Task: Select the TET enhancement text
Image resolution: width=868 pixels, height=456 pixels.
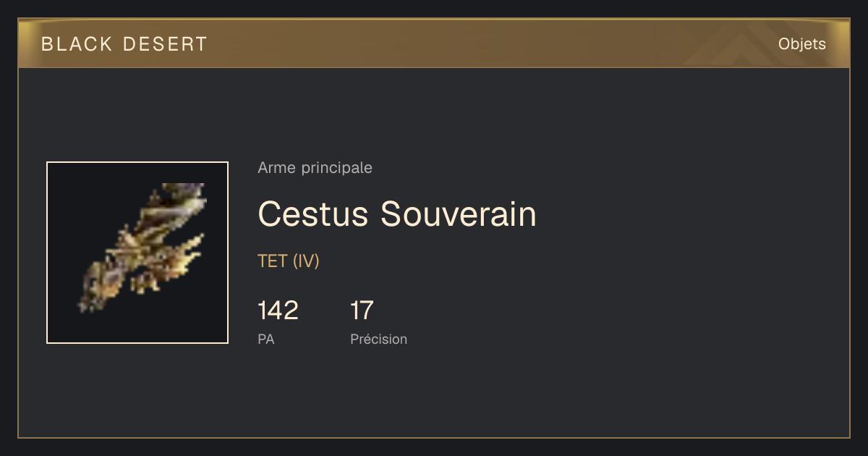Action: (x=273, y=261)
